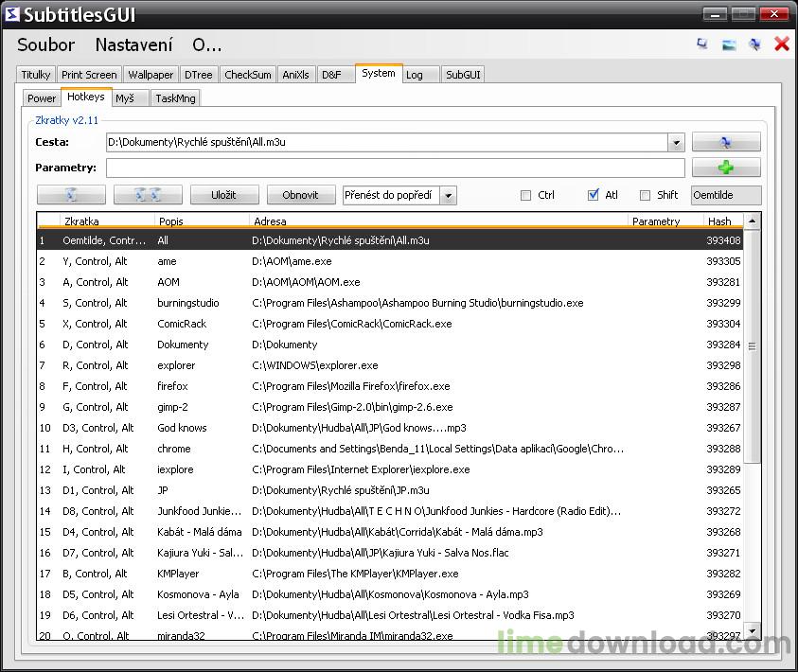Click the red X icon in the menu bar
Screen dimensions: 798x672
781,44
